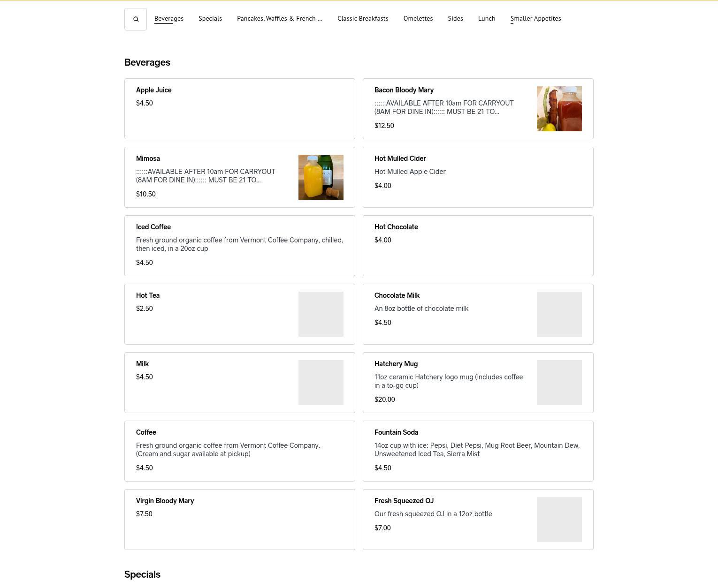Click the Hatchery Mug image placeholder
Viewport: 718px width, 588px height.
pyautogui.click(x=559, y=383)
